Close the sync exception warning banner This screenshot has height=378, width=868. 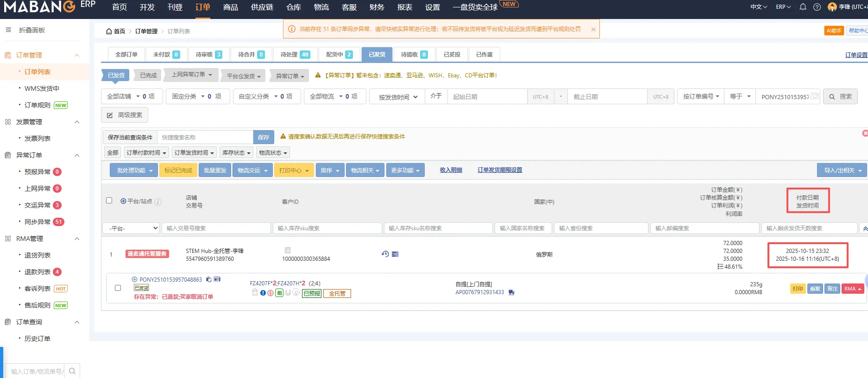[593, 29]
